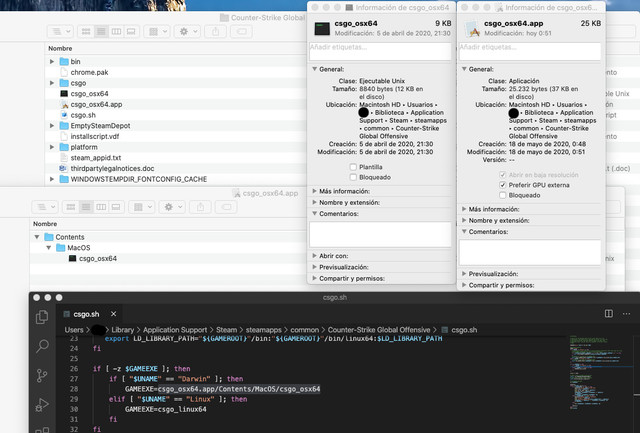Viewport: 640px width, 433px height.
Task: Toggle Abrir en baja resolución checkbox
Action: pos(502,175)
